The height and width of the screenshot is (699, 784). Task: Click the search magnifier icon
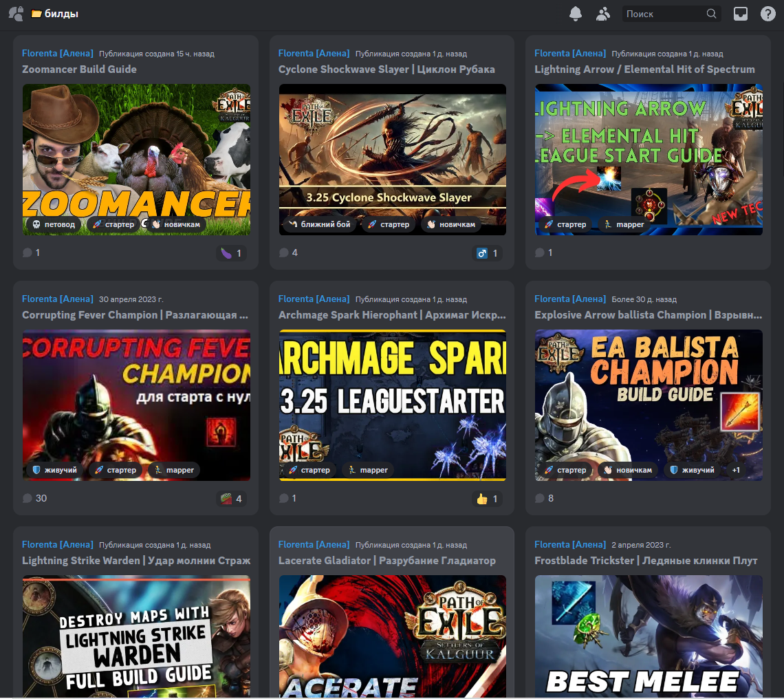tap(711, 14)
